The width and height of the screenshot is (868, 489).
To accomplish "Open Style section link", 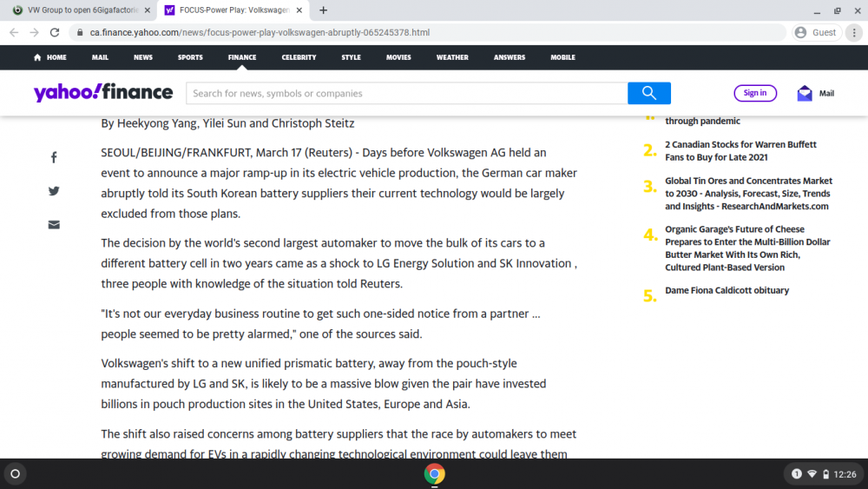I will pos(351,57).
